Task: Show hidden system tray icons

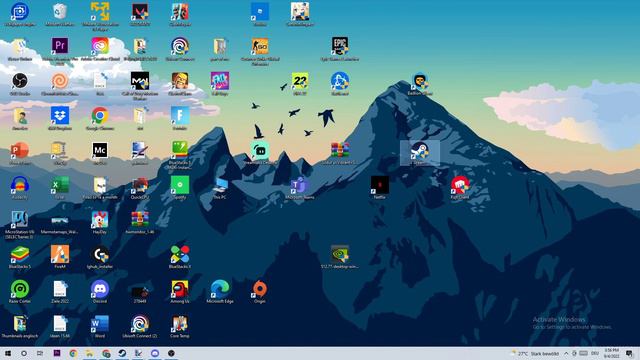Action: (566, 353)
